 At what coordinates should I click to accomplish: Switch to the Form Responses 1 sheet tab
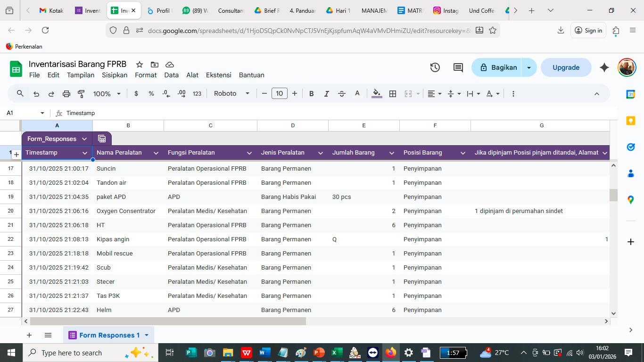point(109,335)
